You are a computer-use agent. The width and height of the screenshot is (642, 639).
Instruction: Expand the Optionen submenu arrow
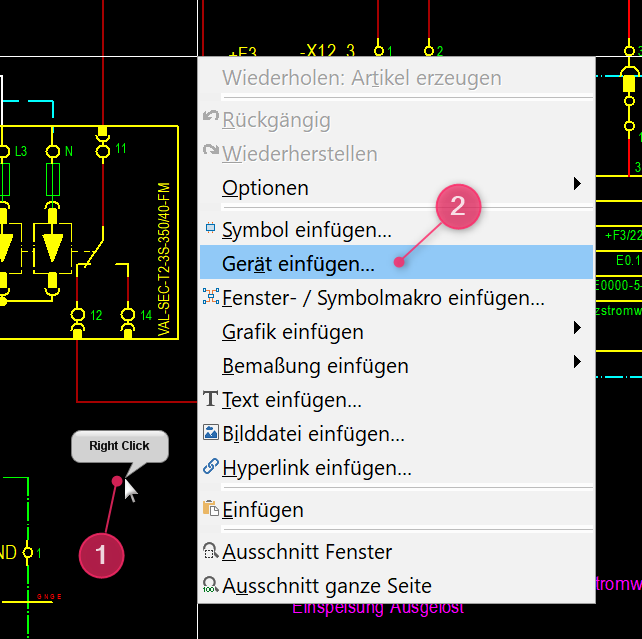click(x=577, y=185)
